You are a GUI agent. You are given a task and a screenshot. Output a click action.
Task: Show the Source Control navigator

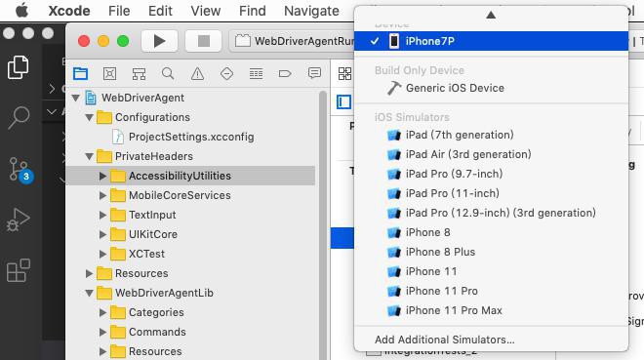click(x=109, y=74)
